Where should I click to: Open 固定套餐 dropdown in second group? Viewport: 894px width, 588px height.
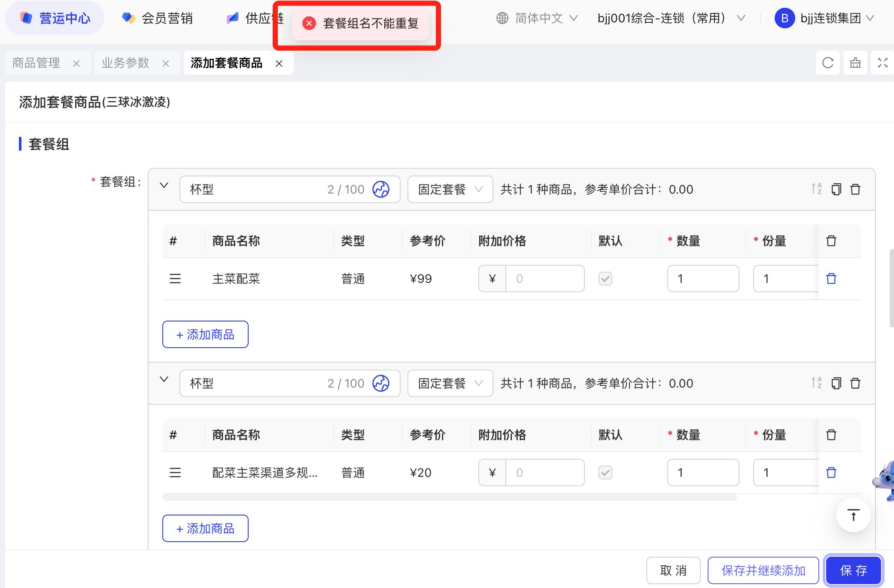click(450, 383)
